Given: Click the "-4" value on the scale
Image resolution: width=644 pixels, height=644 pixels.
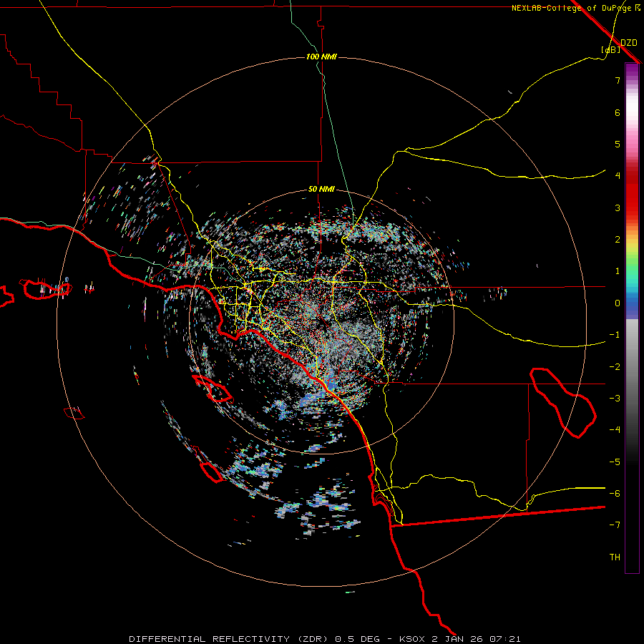Looking at the screenshot, I should (615, 430).
